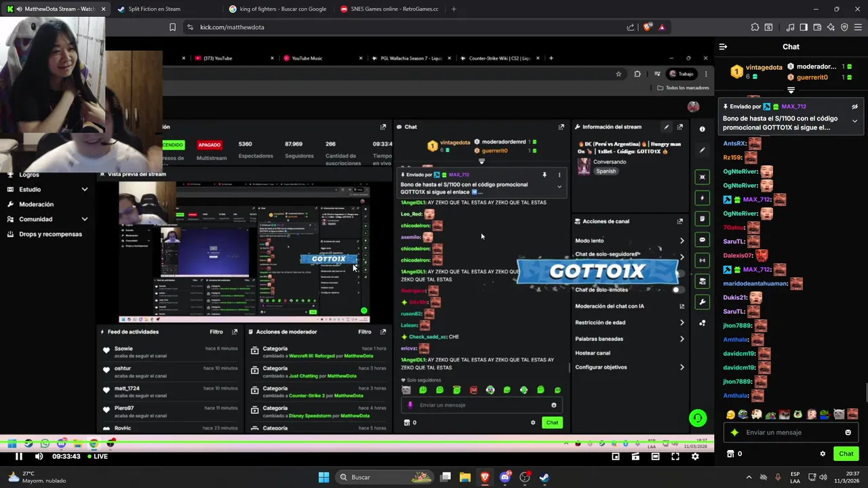Send message with green Chat button
The height and width of the screenshot is (488, 868).
coord(846,453)
